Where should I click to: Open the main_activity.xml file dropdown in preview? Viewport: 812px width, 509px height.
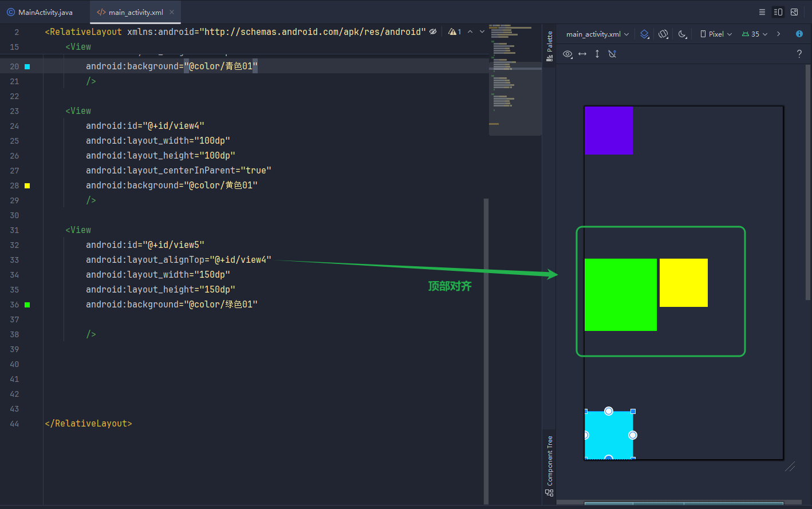tap(597, 34)
